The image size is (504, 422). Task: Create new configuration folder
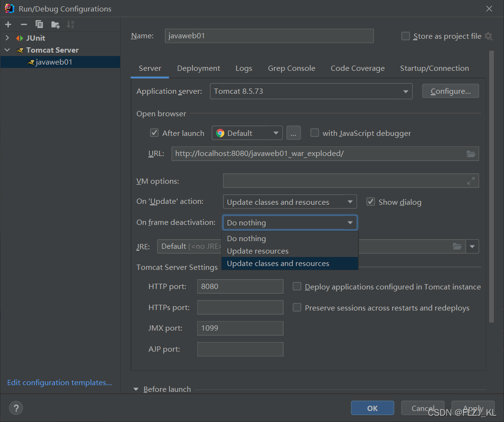pyautogui.click(x=56, y=24)
